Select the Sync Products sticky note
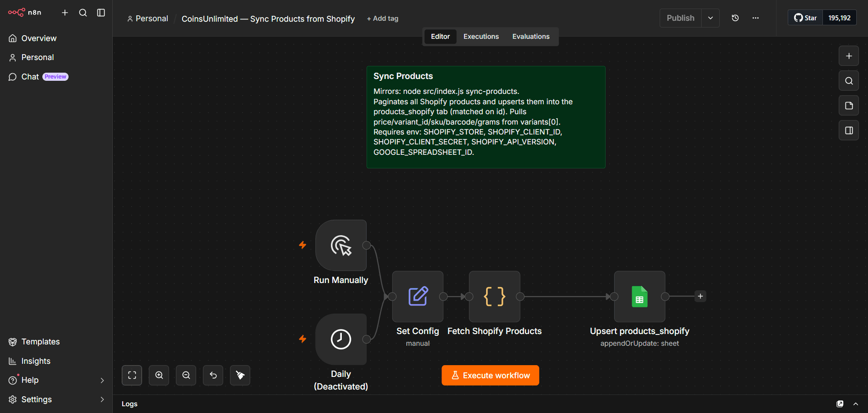Viewport: 868px width, 413px height. (x=486, y=117)
